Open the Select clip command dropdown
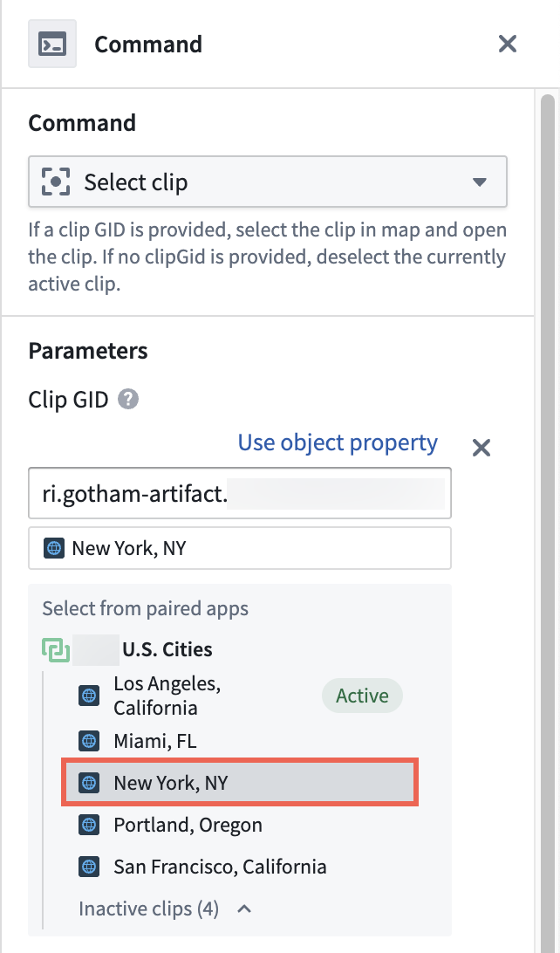This screenshot has width=560, height=953. (x=267, y=182)
